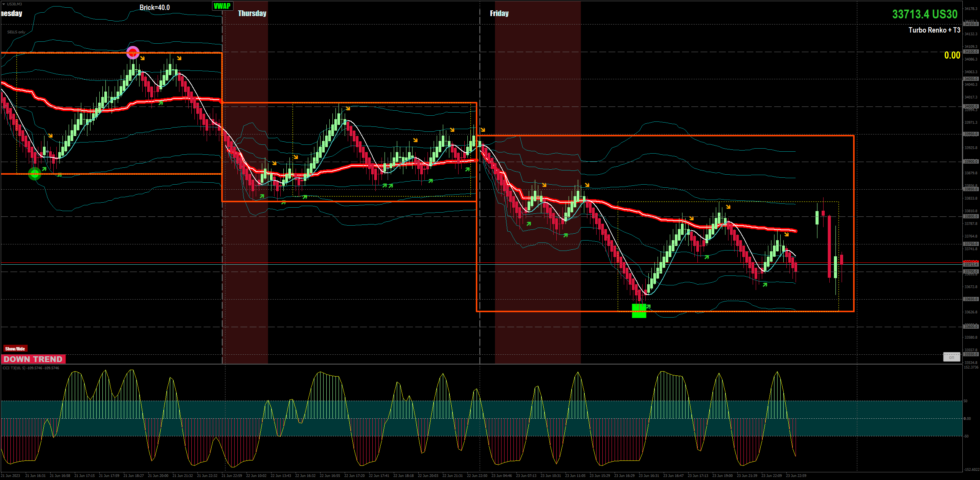
Task: Click the bright green square marker
Action: point(639,311)
